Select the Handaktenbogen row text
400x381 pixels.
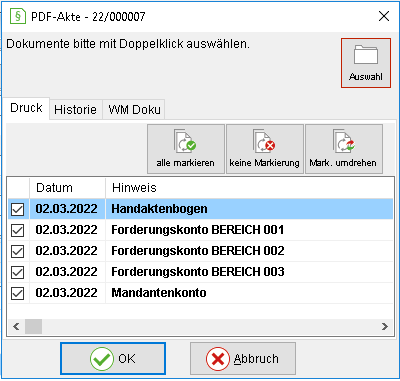(159, 209)
